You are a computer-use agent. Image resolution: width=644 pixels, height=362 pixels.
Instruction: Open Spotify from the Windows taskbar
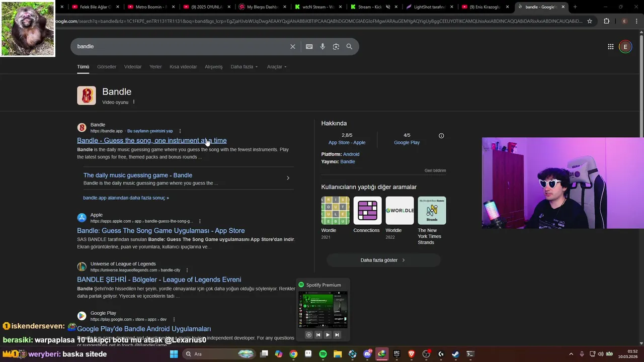click(323, 354)
